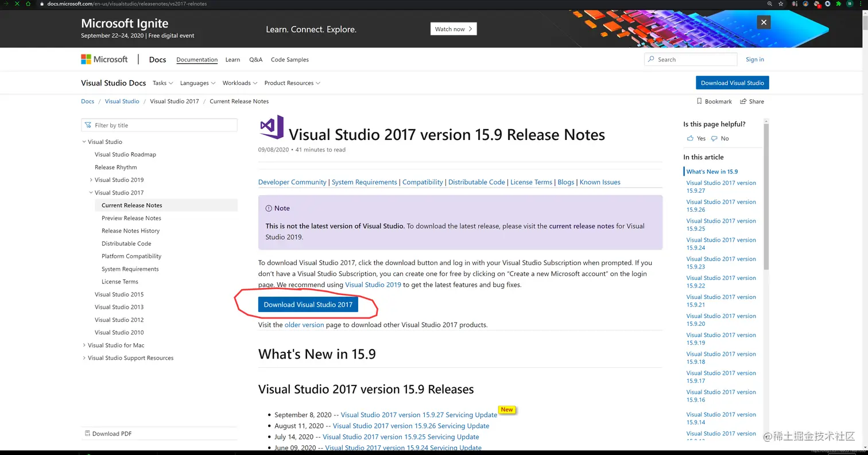Click the Watch now button
868x455 pixels.
(454, 29)
